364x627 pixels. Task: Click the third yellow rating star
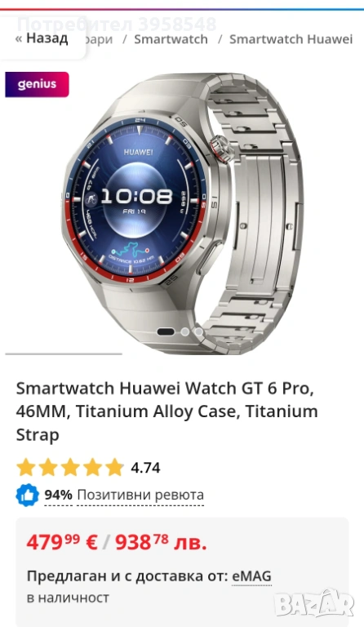click(x=70, y=467)
